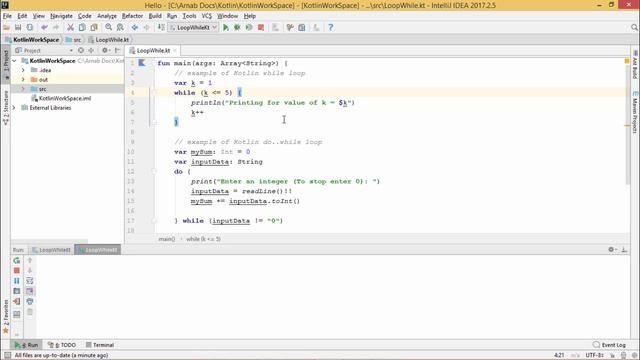Click the main() breadcrumb below the editor
640x360 pixels.
pos(167,239)
